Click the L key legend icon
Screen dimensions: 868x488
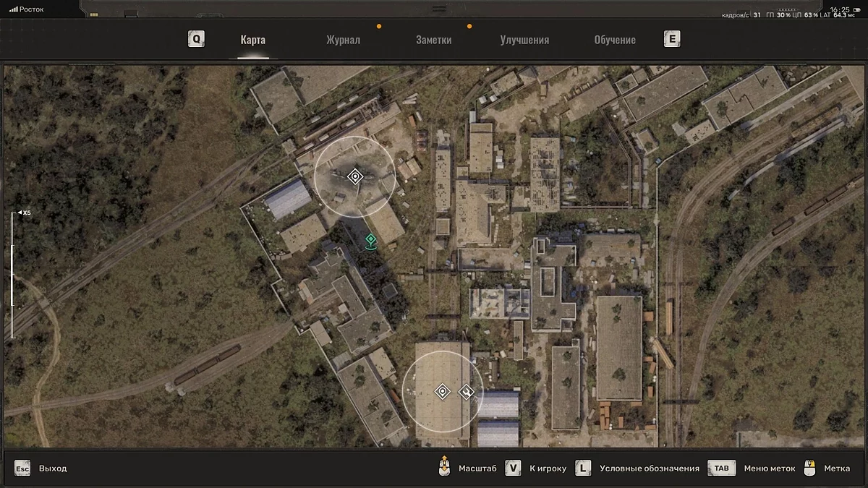click(583, 468)
